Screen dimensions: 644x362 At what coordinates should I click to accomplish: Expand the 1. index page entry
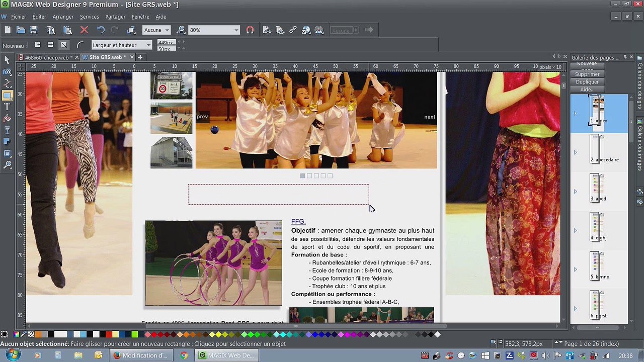point(576,114)
